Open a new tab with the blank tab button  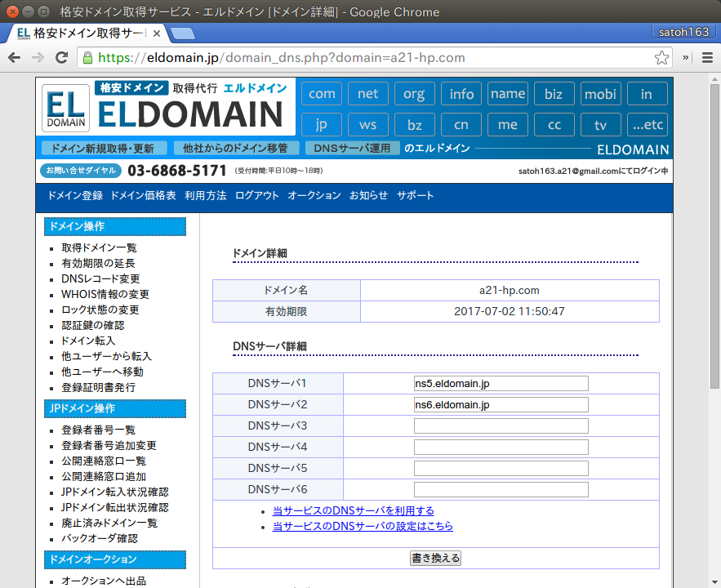[x=183, y=33]
